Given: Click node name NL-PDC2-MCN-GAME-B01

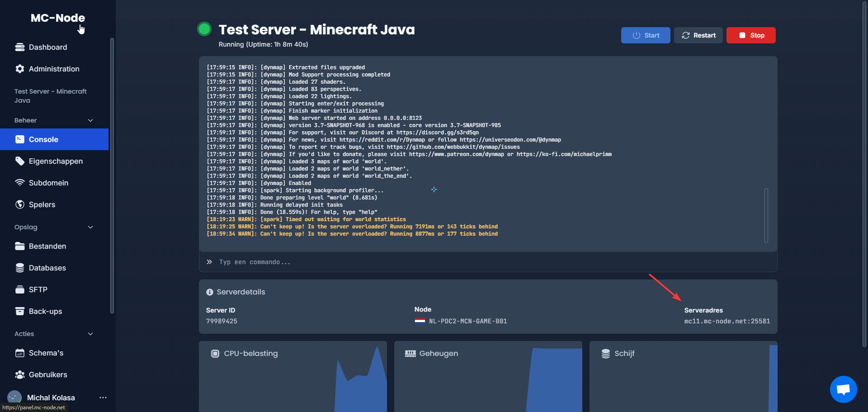Looking at the screenshot, I should click(x=468, y=321).
